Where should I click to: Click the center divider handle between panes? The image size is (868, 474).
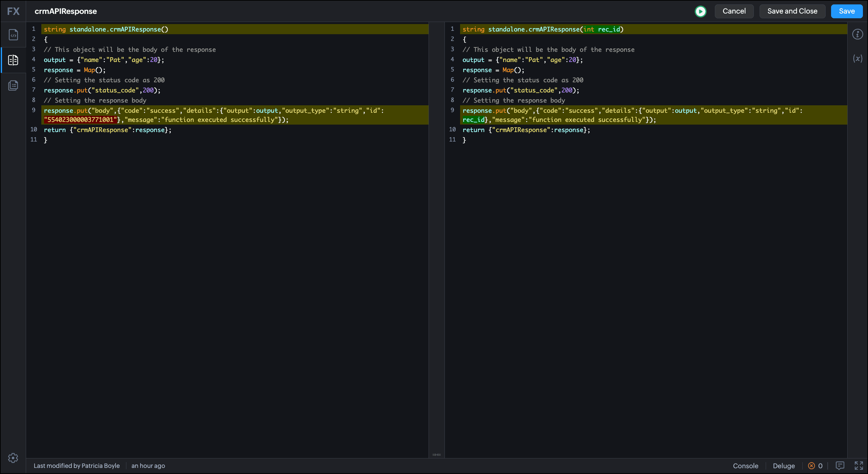[x=437, y=455]
